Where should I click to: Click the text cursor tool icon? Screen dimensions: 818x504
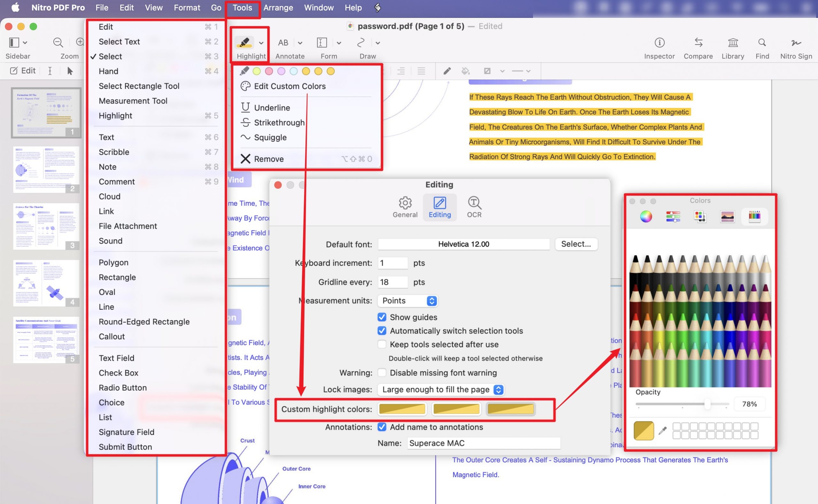click(50, 71)
